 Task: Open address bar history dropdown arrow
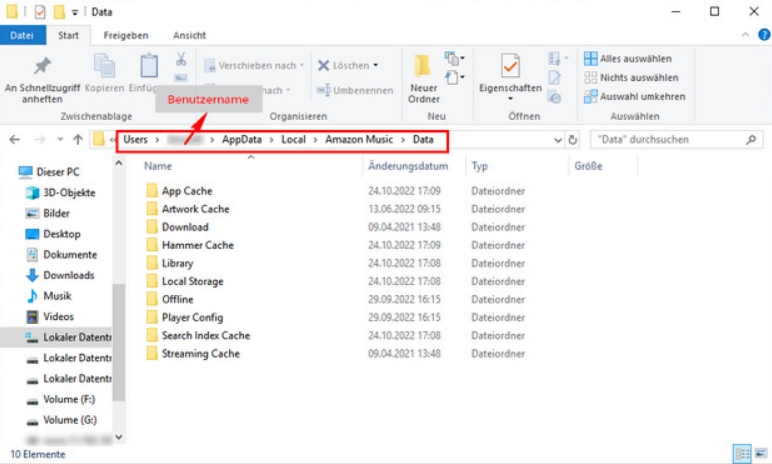coord(558,140)
